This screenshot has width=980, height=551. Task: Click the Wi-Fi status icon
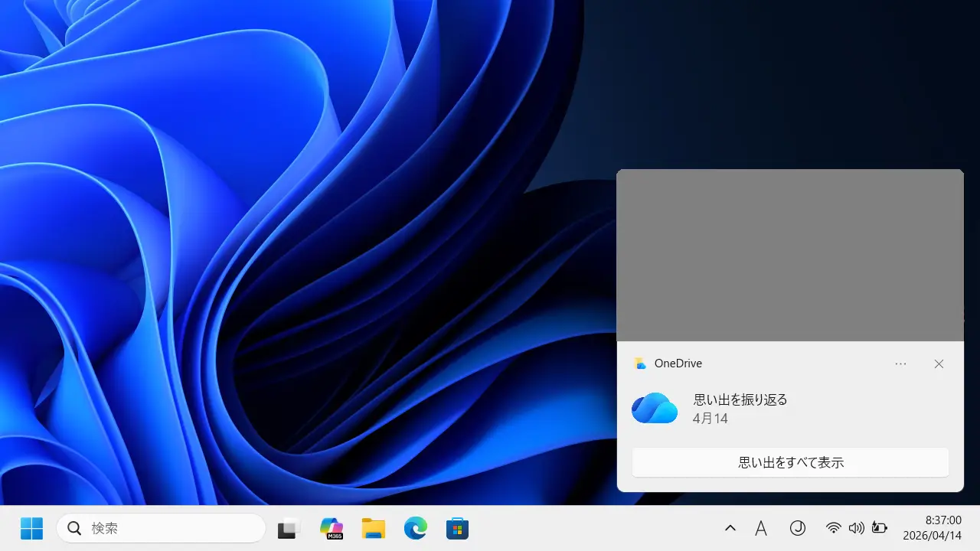[833, 528]
